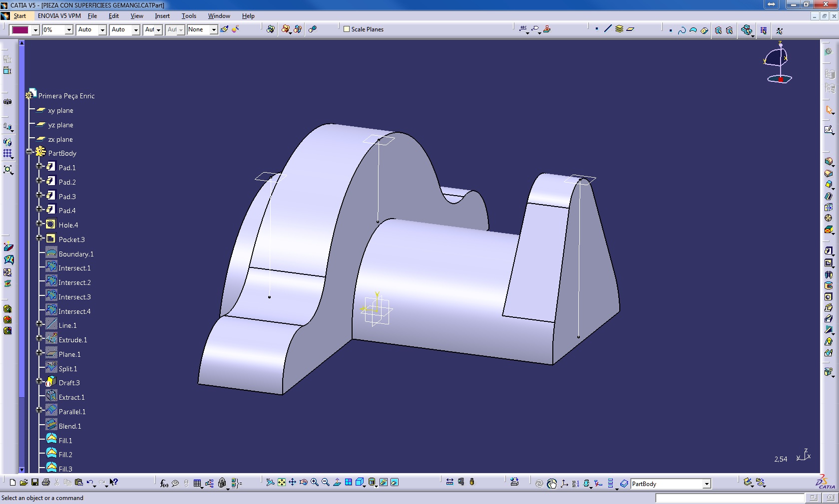Screen dimensions: 839x504
Task: Select zx plane in the tree
Action: (x=60, y=139)
